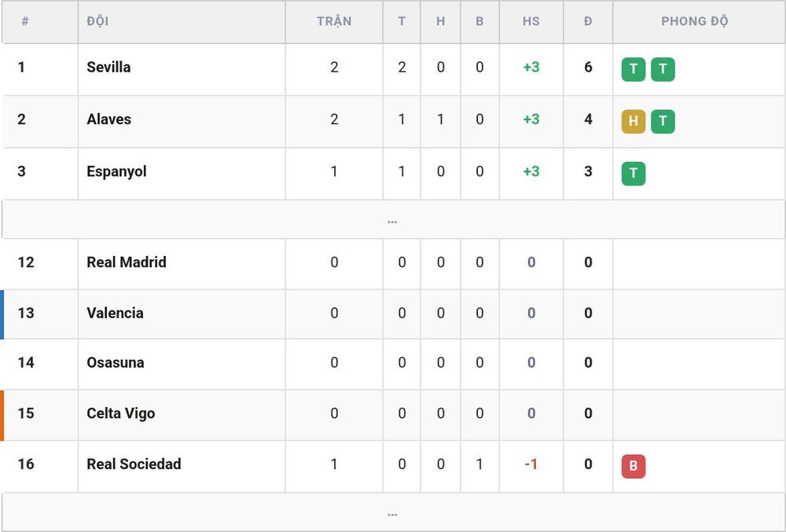Screen dimensions: 786x532
Task: Click the ĐỘI column header
Action: pyautogui.click(x=97, y=21)
